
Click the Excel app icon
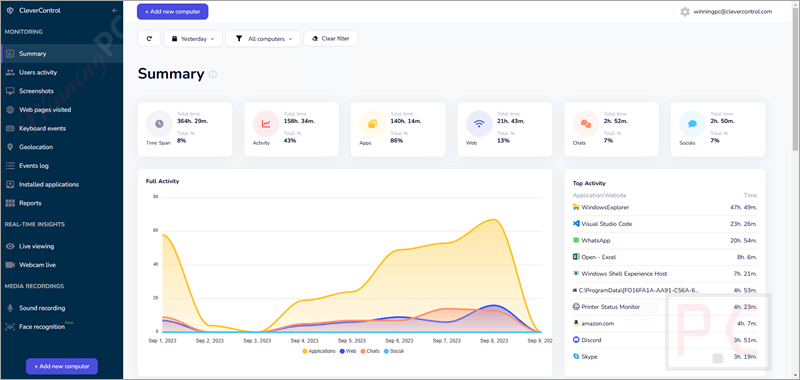tap(576, 257)
